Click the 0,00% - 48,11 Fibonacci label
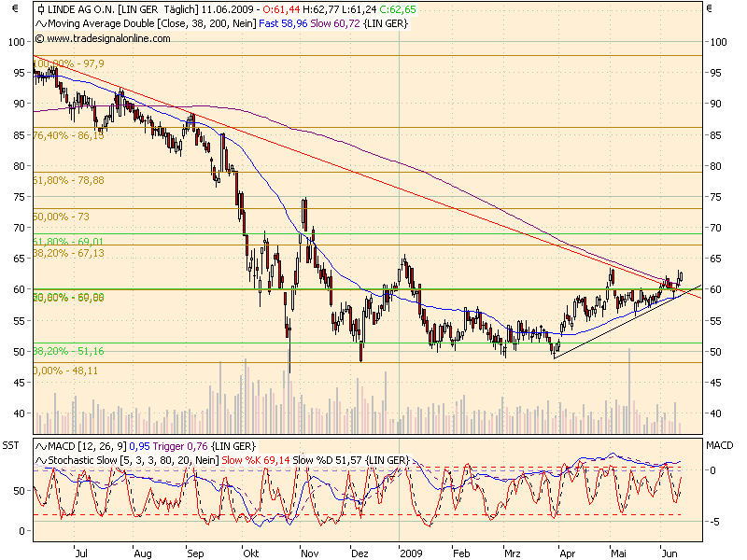The width and height of the screenshot is (747, 560). tap(65, 371)
